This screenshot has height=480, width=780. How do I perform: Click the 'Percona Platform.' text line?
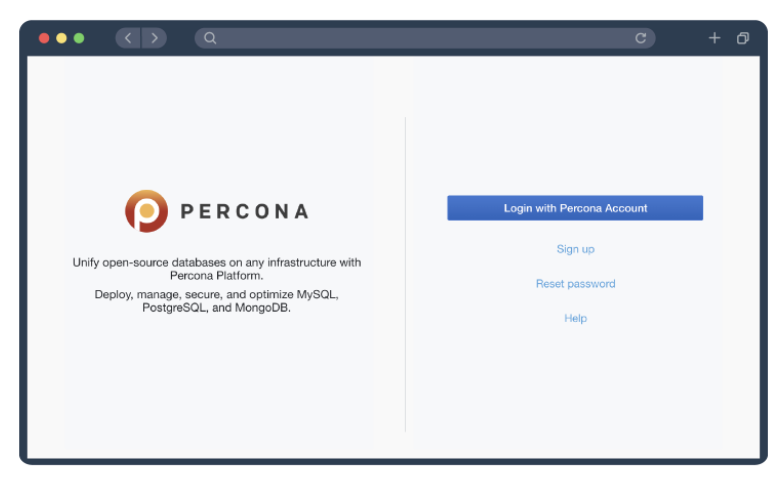tap(216, 276)
